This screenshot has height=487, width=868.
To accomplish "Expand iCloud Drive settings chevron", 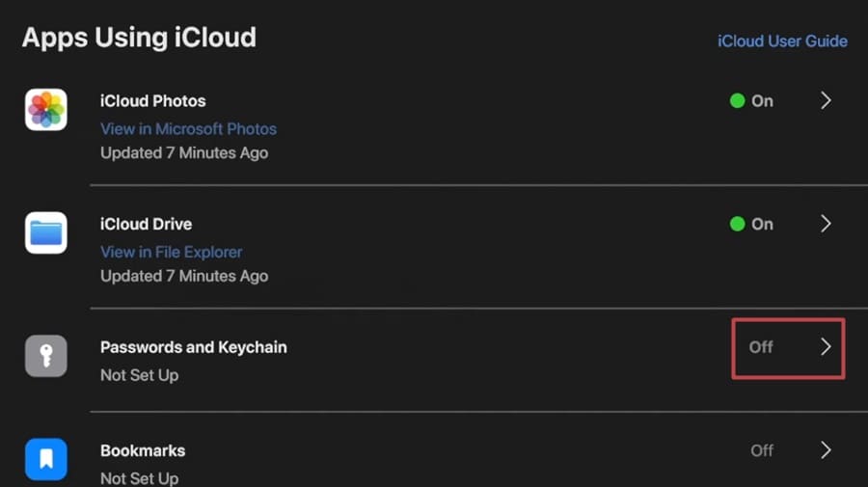I will click(826, 224).
